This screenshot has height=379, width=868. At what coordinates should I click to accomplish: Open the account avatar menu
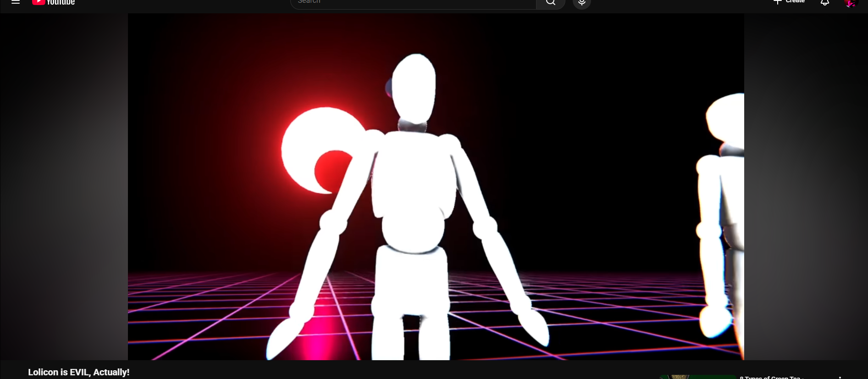point(851,3)
